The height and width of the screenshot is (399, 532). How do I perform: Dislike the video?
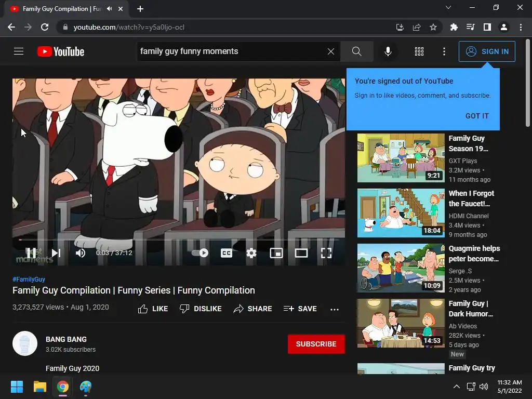[201, 309]
